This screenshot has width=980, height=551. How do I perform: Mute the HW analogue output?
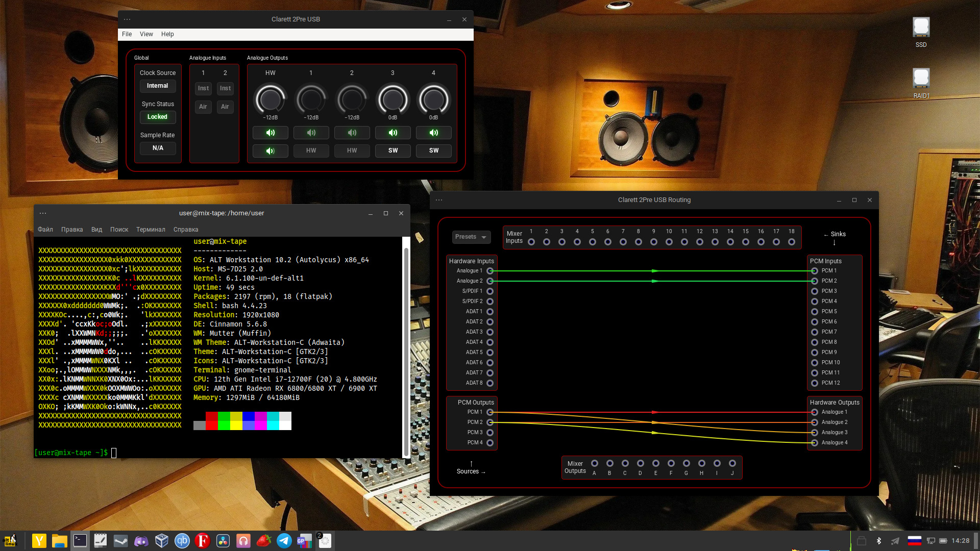pyautogui.click(x=271, y=133)
